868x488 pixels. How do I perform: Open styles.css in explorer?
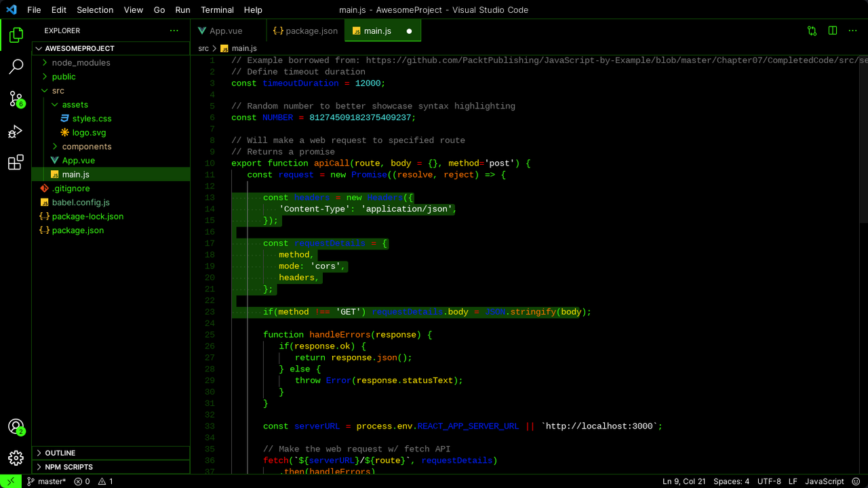[111, 119]
